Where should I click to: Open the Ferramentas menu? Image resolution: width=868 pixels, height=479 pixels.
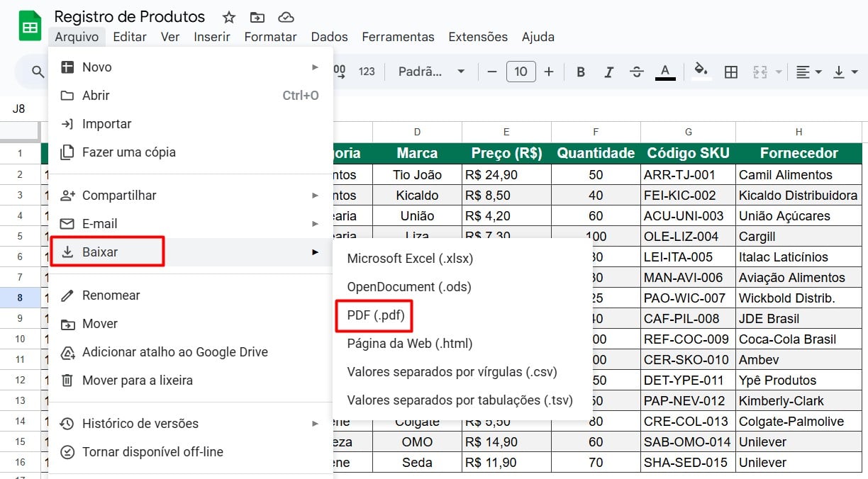pos(398,37)
